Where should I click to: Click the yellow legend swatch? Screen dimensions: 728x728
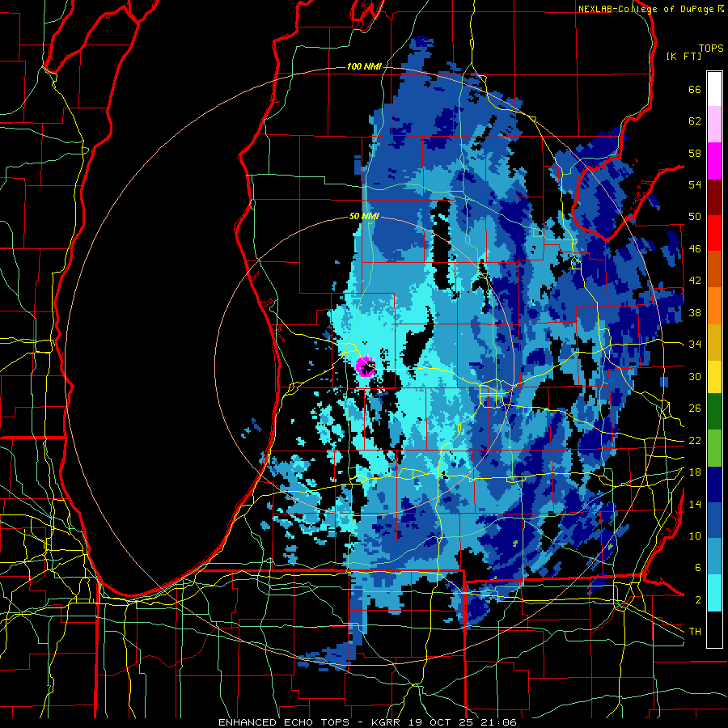(x=714, y=376)
